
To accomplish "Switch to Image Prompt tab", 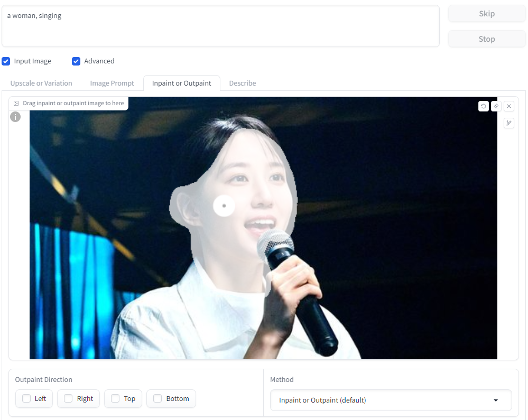I will [112, 83].
